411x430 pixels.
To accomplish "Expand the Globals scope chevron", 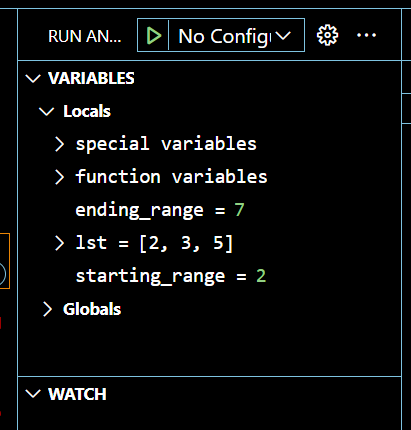I will (x=47, y=309).
